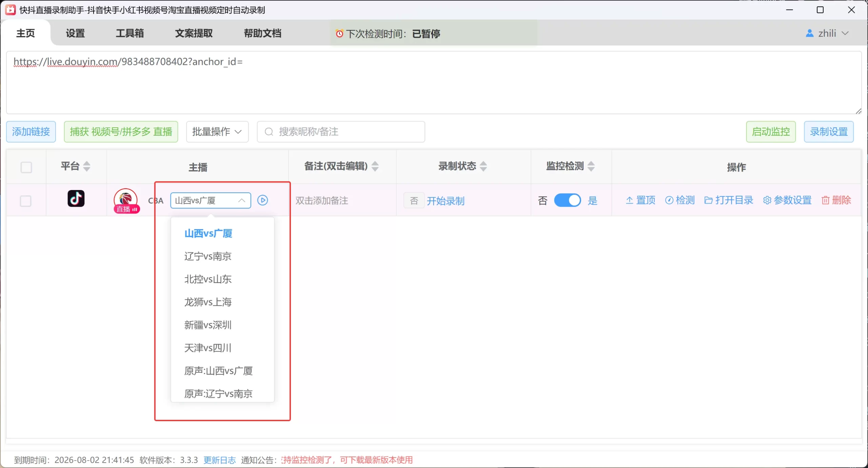
Task: Check the CBA row checkbox
Action: tap(26, 201)
